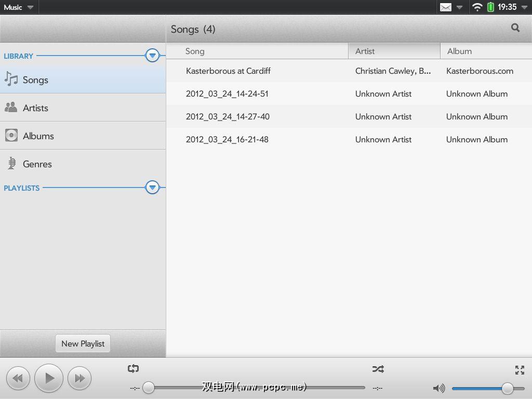The image size is (532, 399).
Task: Toggle repeat mode
Action: [x=134, y=368]
